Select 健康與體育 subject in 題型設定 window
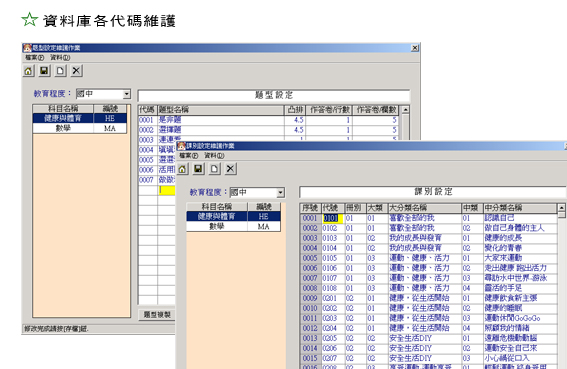This screenshot has height=369, width=567. pyautogui.click(x=63, y=118)
